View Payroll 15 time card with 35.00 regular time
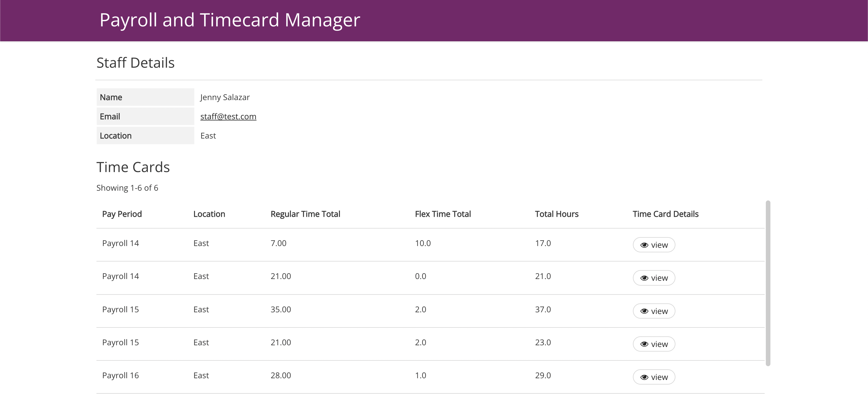 654,311
